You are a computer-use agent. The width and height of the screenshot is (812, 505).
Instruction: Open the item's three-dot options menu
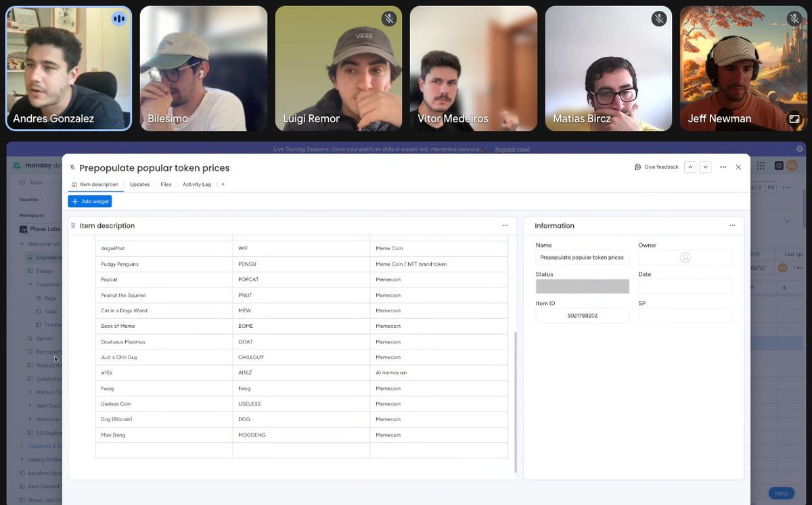tap(723, 167)
